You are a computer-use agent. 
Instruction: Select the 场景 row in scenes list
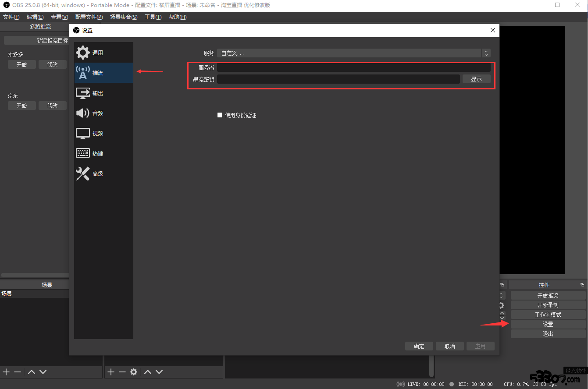(x=35, y=294)
